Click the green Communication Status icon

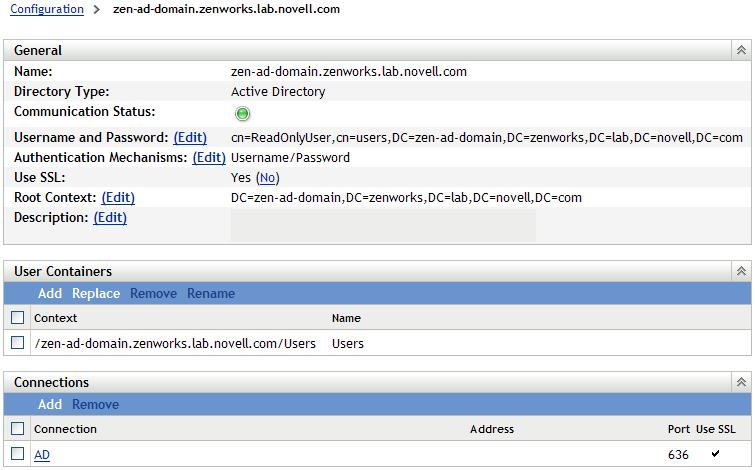coord(243,114)
